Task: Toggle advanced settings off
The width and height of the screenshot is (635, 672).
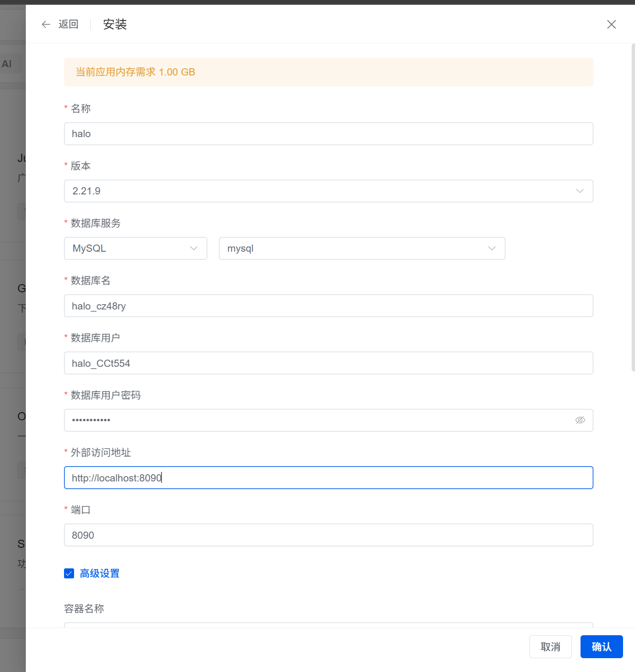Action: click(69, 573)
